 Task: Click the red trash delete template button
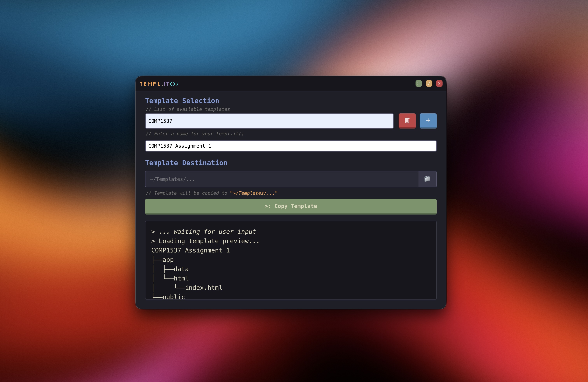point(407,121)
